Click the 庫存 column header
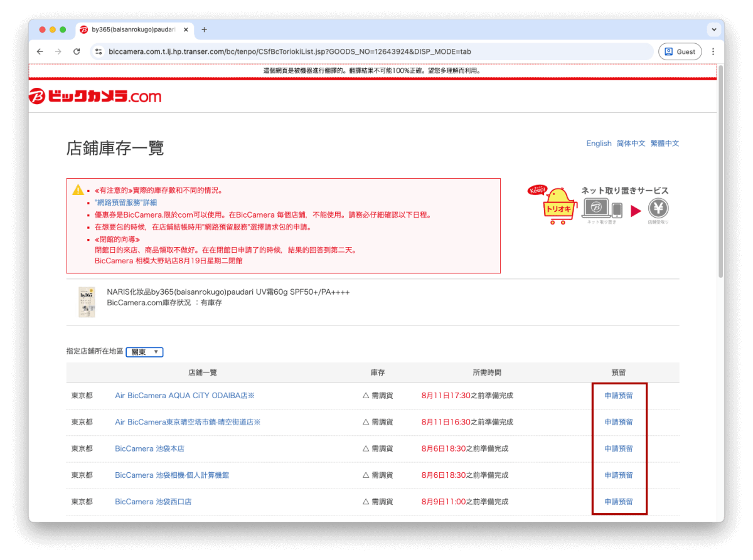The height and width of the screenshot is (560, 753). [378, 372]
